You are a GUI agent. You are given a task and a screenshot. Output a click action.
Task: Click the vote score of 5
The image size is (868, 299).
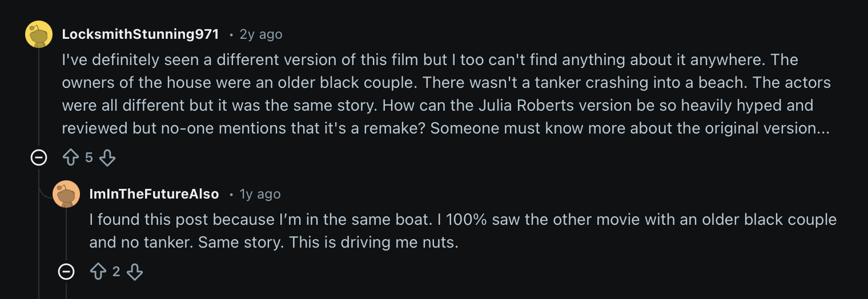[89, 157]
